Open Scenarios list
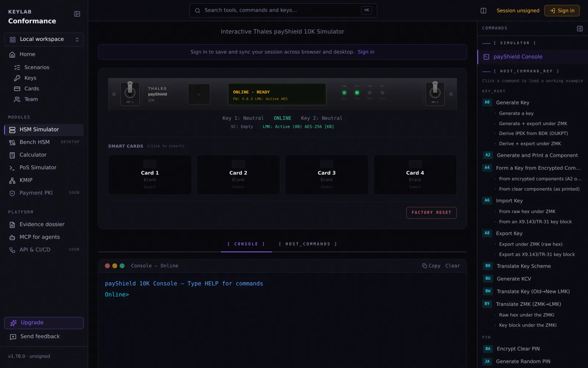This screenshot has height=368, width=588. coord(37,67)
